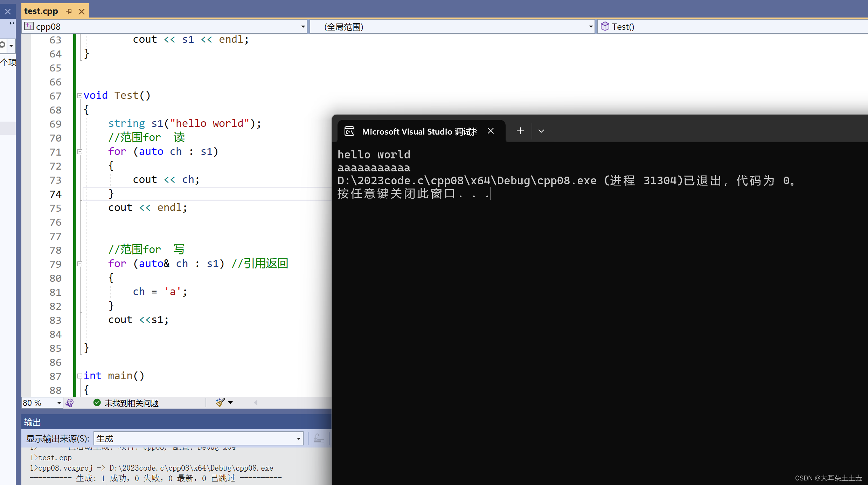Screen dimensions: 868x485
Task: Select the 输出 panel title
Action: click(32, 422)
